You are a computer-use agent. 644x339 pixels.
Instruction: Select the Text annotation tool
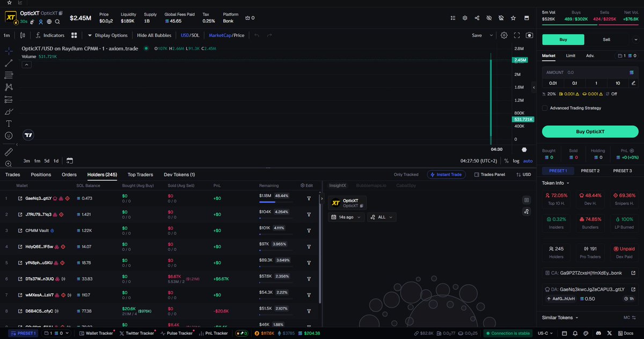point(9,124)
